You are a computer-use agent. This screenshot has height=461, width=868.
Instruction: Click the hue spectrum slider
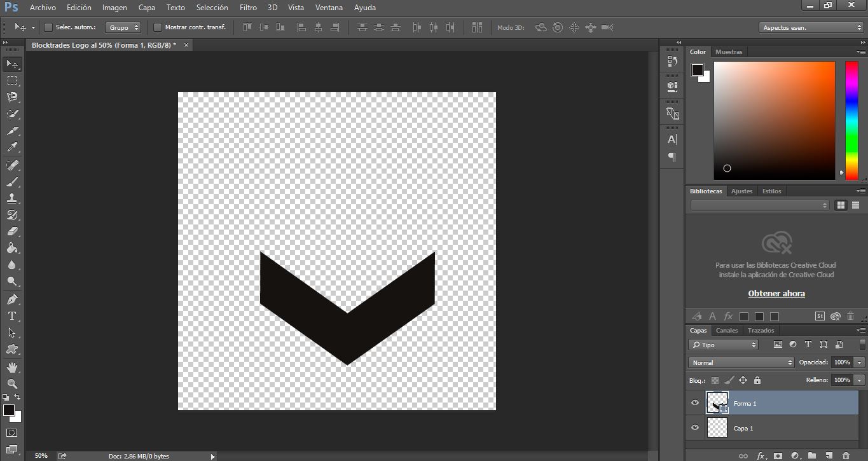click(851, 120)
